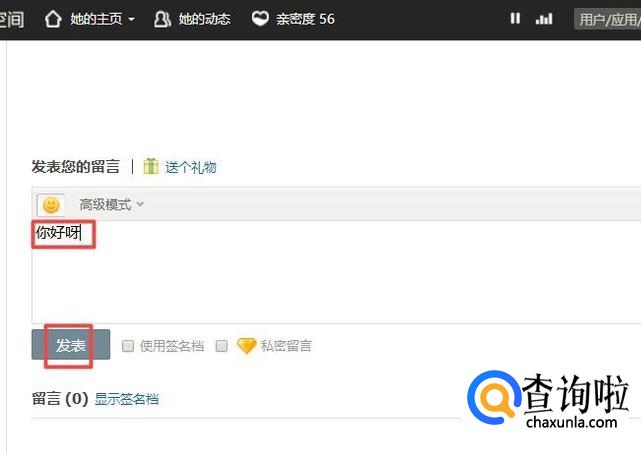The image size is (641, 453).
Task: Click the pause icon in top bar
Action: click(x=515, y=18)
